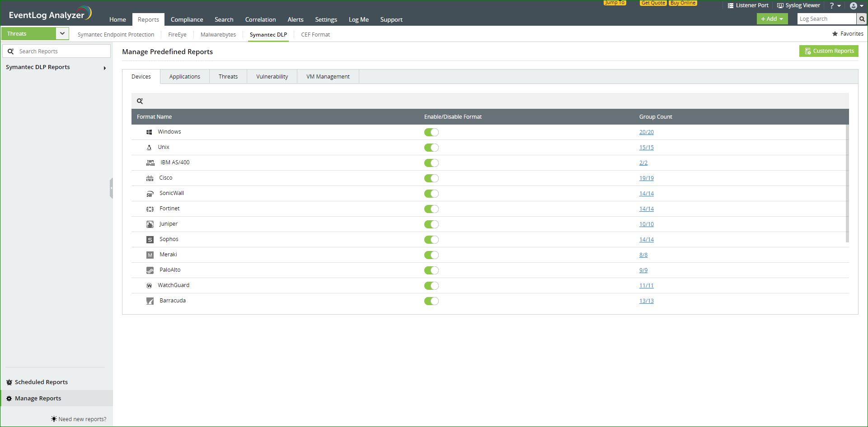Click the Windows format icon
The image size is (868, 427).
click(149, 132)
